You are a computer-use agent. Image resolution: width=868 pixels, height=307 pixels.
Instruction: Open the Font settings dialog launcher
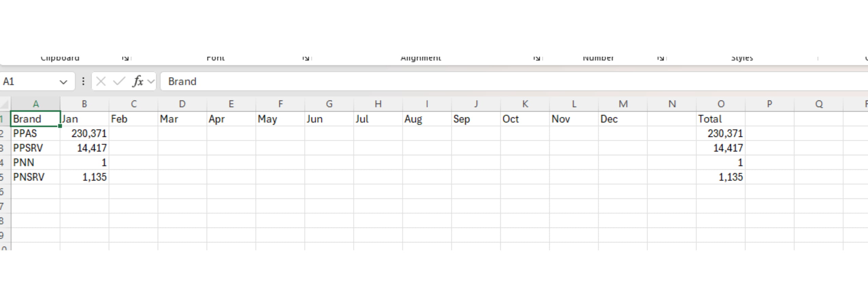coord(306,58)
